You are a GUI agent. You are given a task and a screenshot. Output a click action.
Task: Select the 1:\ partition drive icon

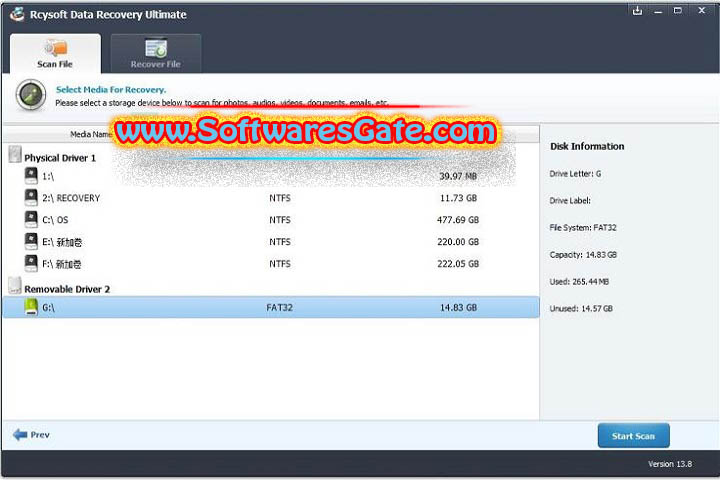click(31, 175)
